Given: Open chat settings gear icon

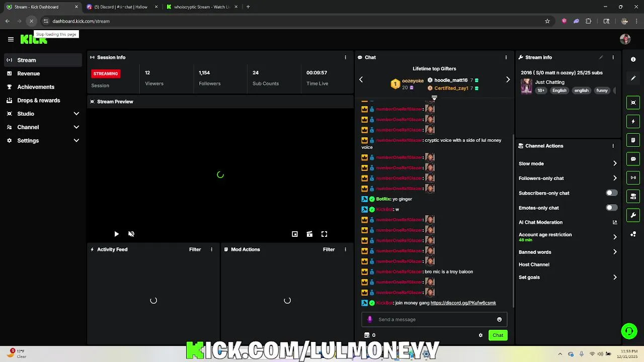Looking at the screenshot, I should point(480,335).
